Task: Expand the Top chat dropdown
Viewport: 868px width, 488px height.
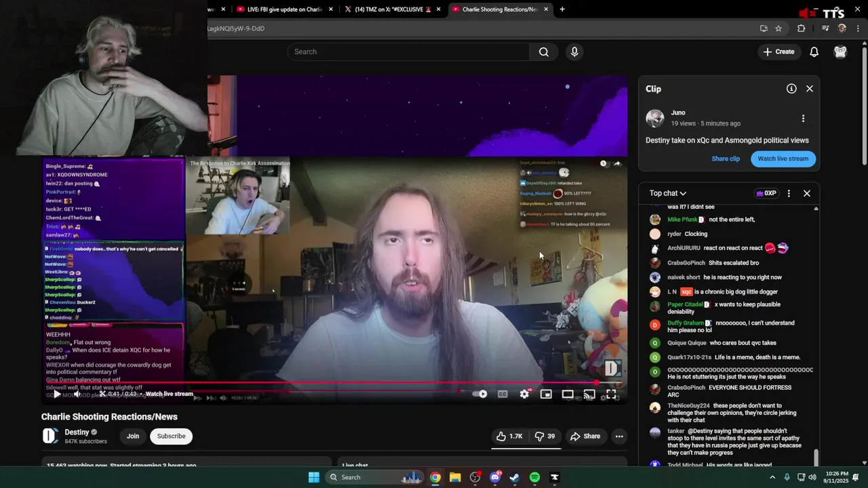Action: pyautogui.click(x=668, y=193)
